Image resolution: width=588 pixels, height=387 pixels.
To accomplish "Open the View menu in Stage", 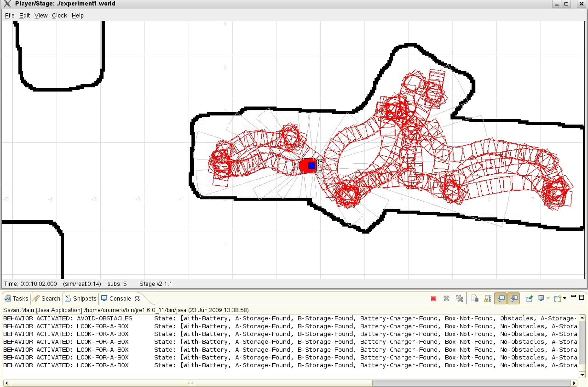I will [41, 16].
